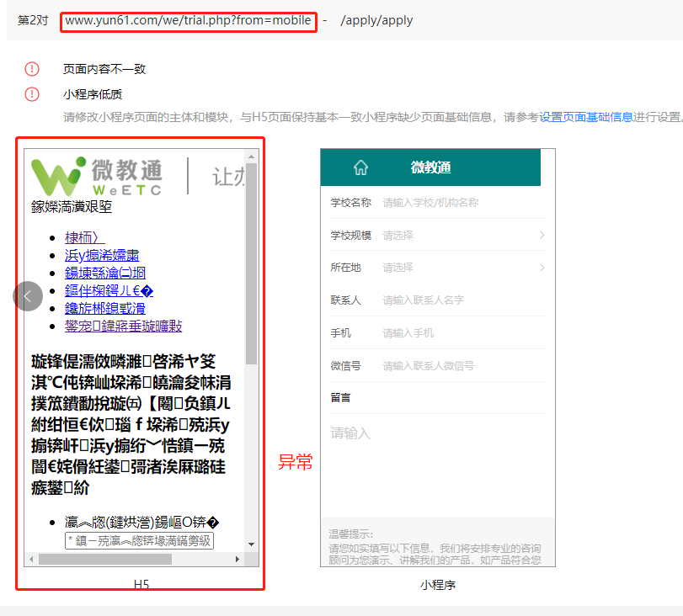
Task: Click the warning icon beside 页面内容不一致
Action: pyautogui.click(x=32, y=69)
